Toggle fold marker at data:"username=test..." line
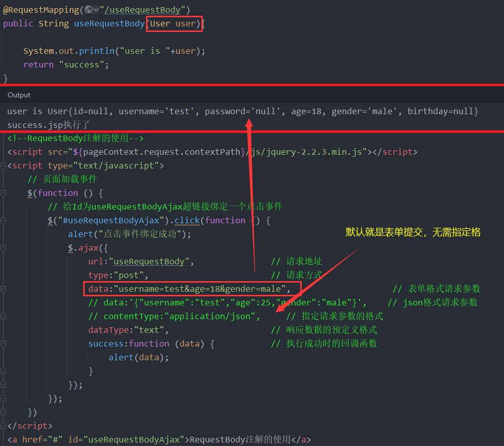504x446 pixels. (x=3, y=289)
